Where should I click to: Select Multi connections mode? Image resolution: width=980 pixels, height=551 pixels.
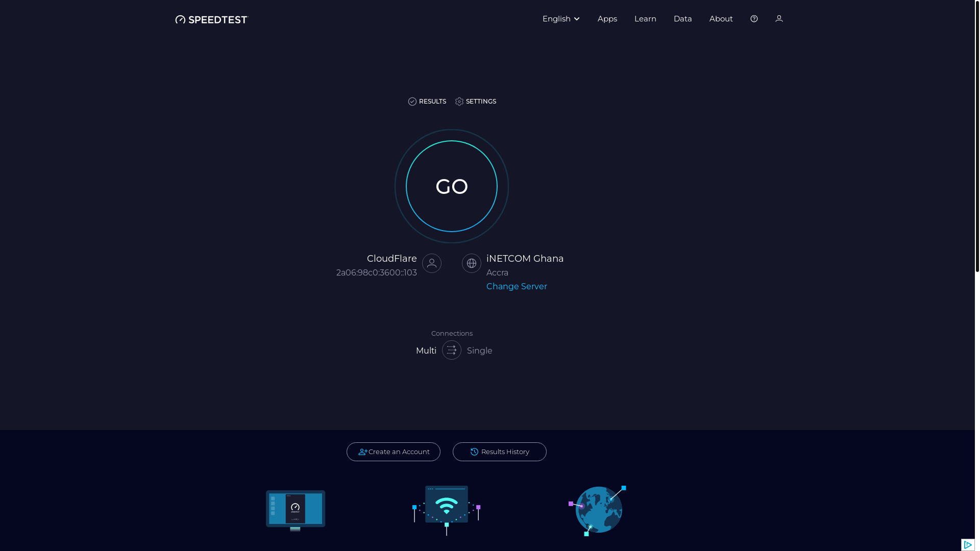point(426,351)
